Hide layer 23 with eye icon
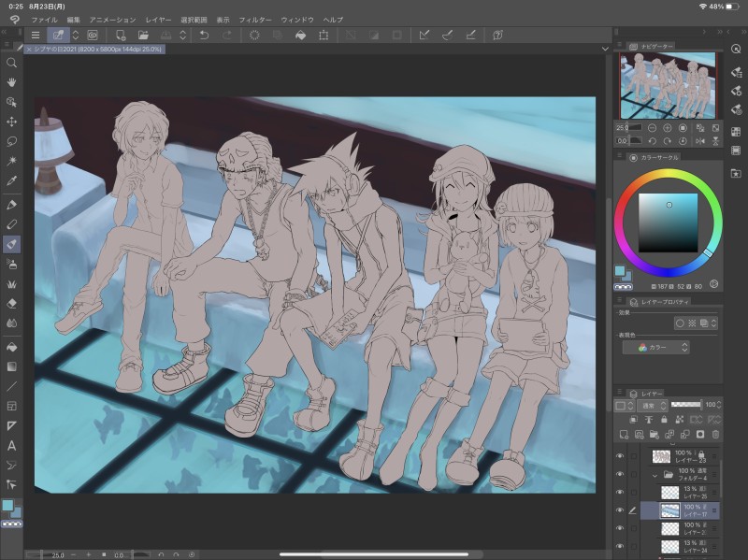This screenshot has width=748, height=560. (x=619, y=456)
